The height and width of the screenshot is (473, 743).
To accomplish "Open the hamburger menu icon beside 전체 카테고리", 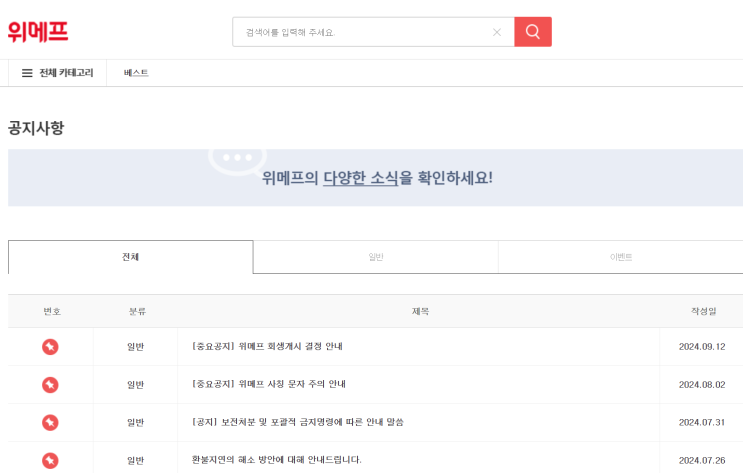I will tap(27, 73).
